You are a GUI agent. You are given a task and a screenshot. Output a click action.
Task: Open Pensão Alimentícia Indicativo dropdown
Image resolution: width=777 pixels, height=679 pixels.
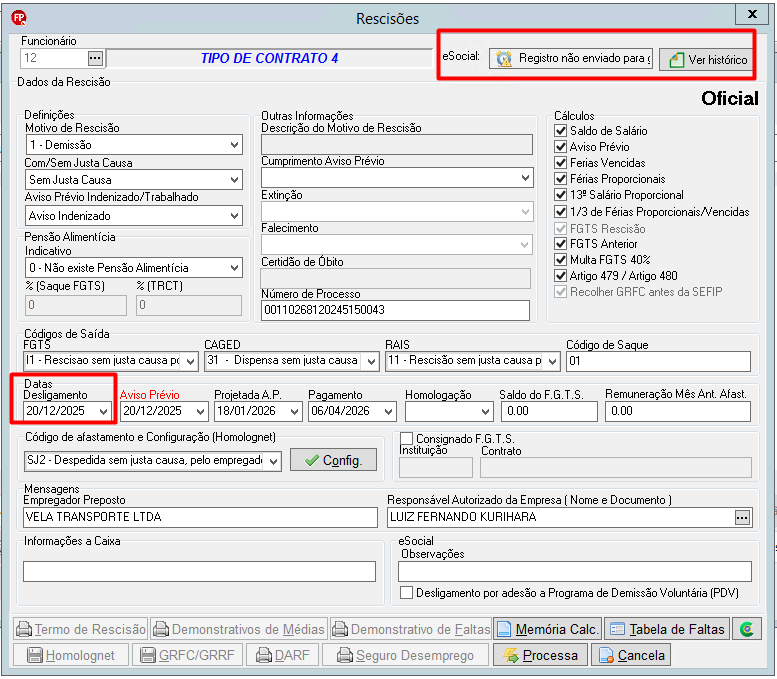click(x=234, y=268)
